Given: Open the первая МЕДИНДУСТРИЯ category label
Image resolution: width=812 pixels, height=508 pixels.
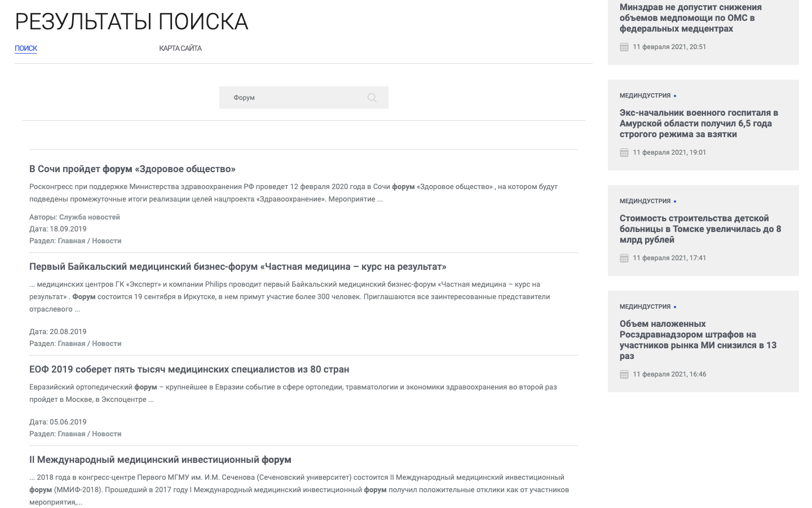Looking at the screenshot, I should pyautogui.click(x=644, y=95).
